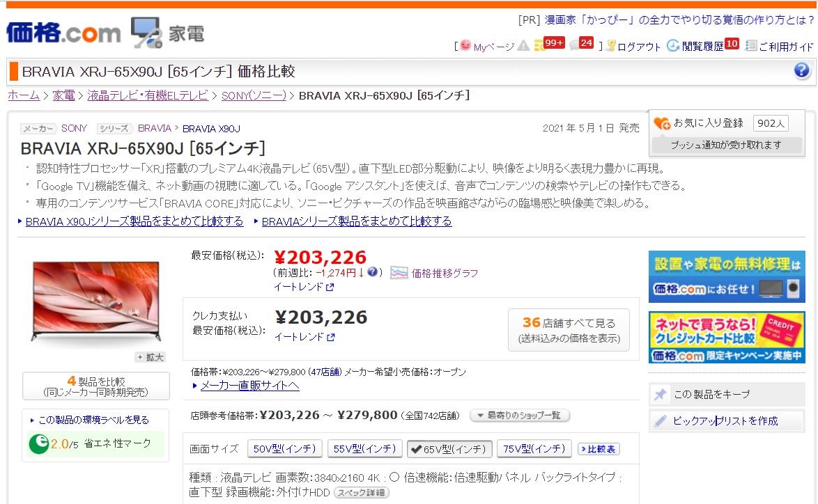Image resolution: width=818 pixels, height=504 pixels.
Task: Click the イートレンド link under クレカ支払い price
Action: pyautogui.click(x=300, y=337)
